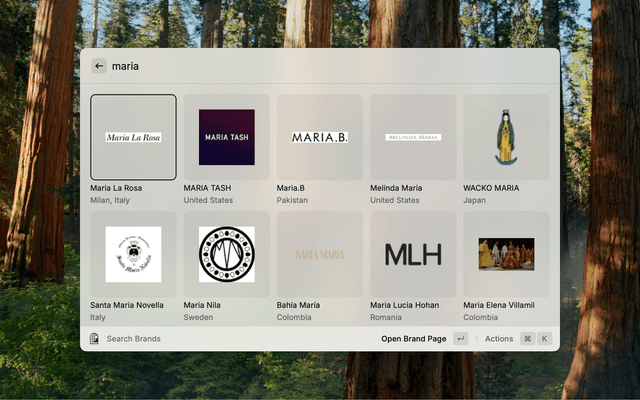Open the Maria Elena Villamil thumbnail
The image size is (640, 400).
click(x=506, y=254)
